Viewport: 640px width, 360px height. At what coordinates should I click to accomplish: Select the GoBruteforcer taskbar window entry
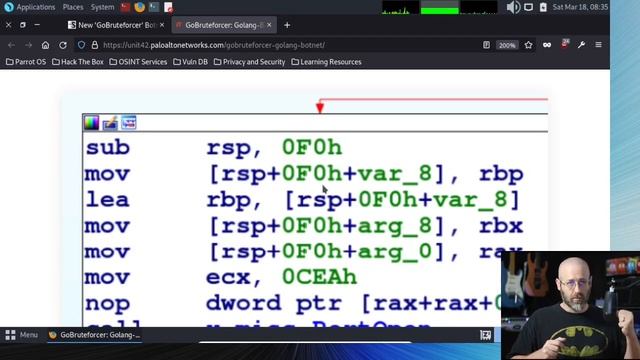94,335
